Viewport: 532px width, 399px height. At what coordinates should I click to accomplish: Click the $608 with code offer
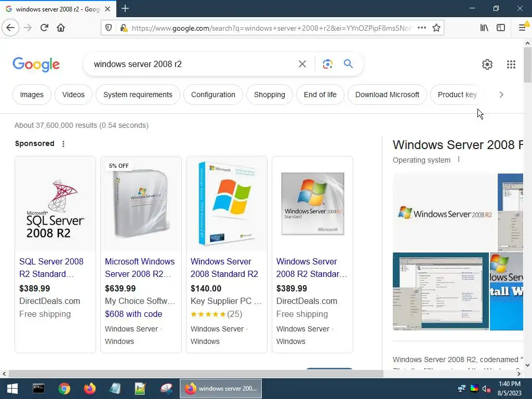134,314
